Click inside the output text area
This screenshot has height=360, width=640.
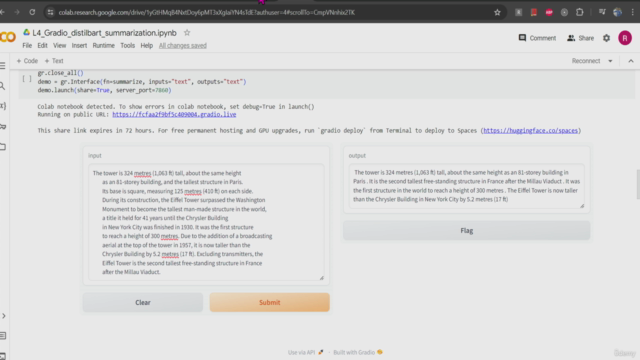click(467, 186)
